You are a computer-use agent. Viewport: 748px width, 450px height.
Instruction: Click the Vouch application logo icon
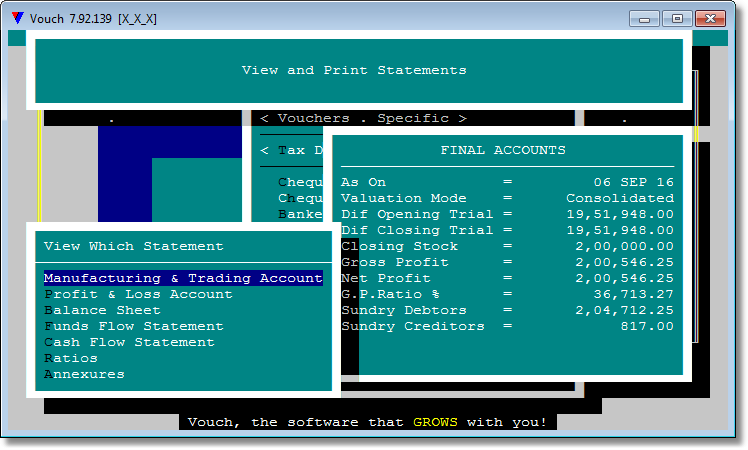18,19
